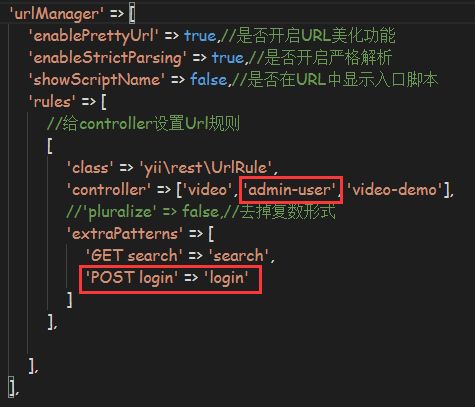Click the false value after showScriptName

[208, 80]
